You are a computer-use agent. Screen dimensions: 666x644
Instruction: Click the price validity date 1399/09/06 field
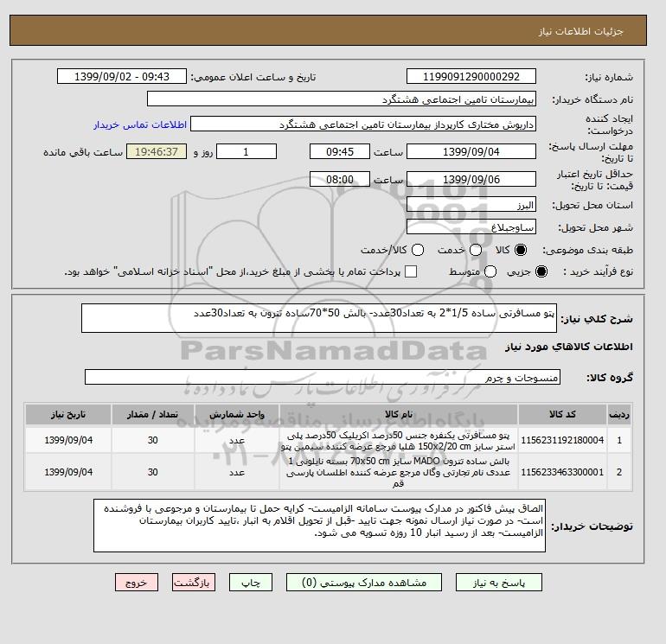[471, 179]
